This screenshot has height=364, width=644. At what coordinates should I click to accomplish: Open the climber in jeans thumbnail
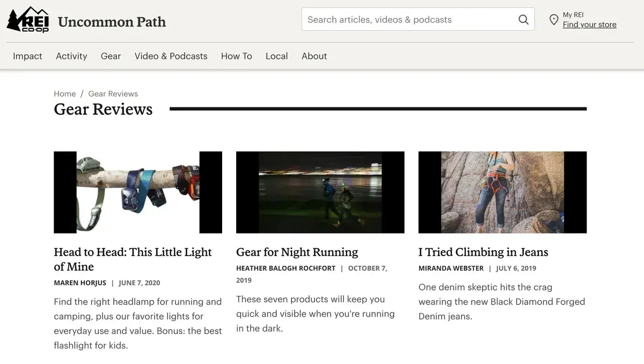point(502,192)
